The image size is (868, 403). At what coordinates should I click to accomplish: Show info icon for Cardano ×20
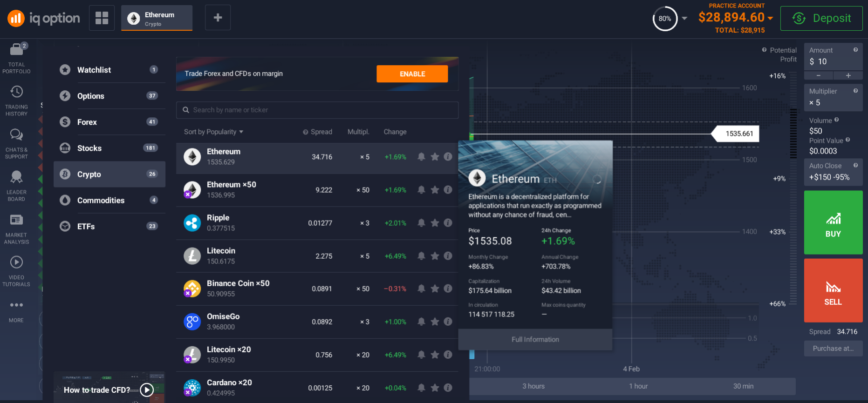448,388
